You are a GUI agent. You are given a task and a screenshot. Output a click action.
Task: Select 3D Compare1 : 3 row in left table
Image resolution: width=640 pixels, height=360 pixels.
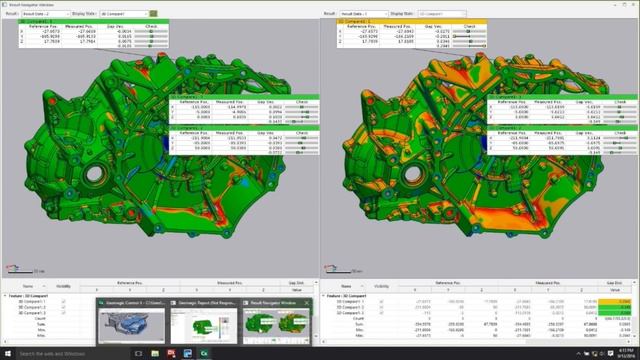click(x=32, y=313)
